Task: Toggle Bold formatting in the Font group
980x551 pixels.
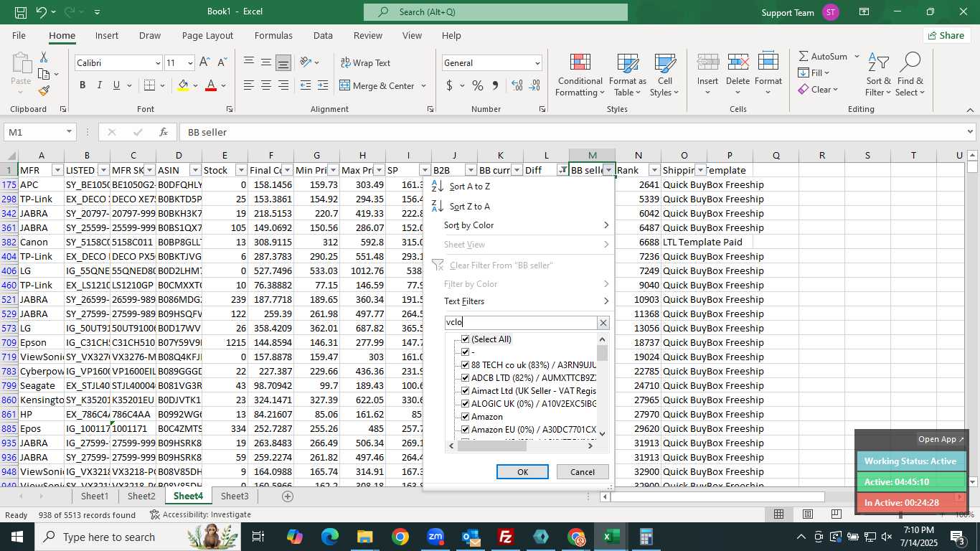Action: click(83, 85)
